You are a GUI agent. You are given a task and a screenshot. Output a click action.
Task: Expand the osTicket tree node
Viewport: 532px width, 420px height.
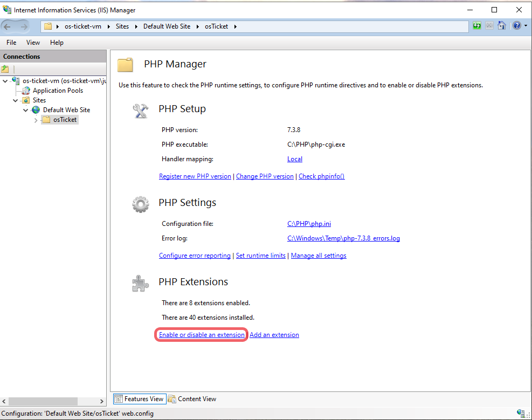point(36,120)
